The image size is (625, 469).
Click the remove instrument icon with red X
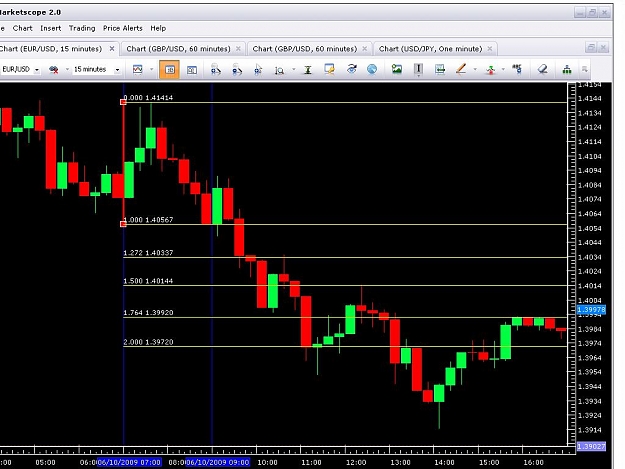(54, 70)
